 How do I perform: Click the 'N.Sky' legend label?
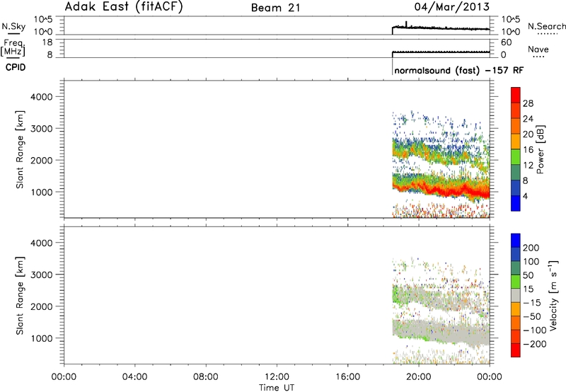point(13,26)
